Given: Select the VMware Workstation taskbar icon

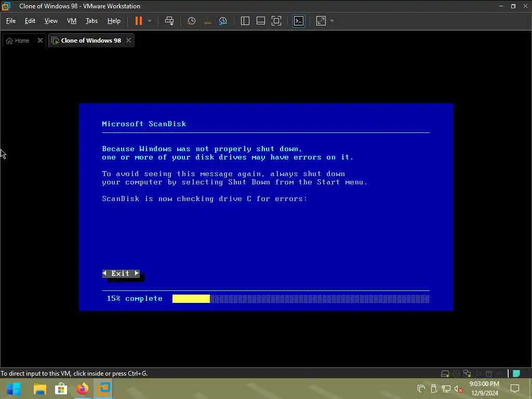Looking at the screenshot, I should [104, 389].
